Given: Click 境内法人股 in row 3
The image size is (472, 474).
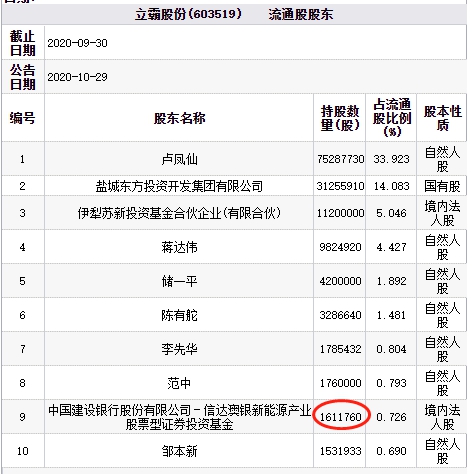Looking at the screenshot, I should [442, 213].
